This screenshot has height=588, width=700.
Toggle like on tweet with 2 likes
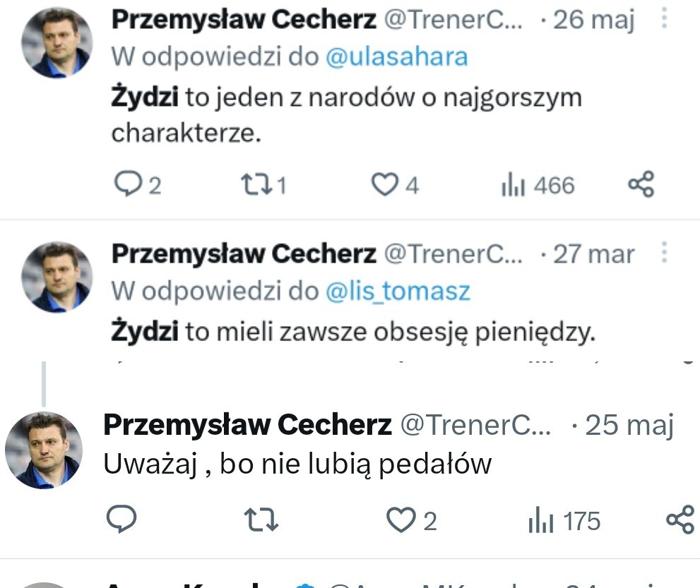click(x=401, y=520)
